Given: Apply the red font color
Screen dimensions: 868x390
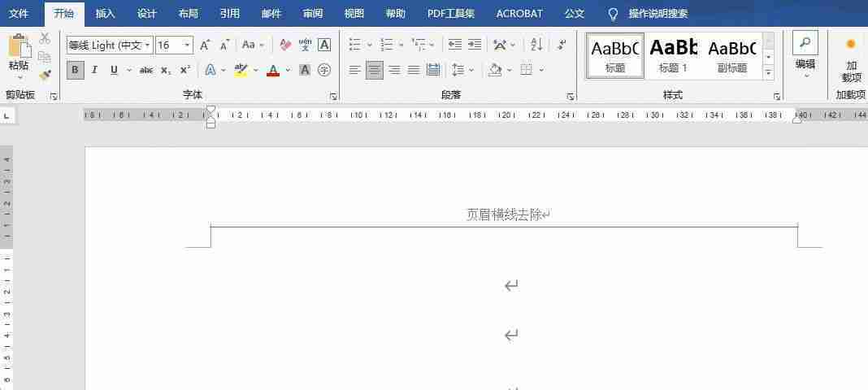Looking at the screenshot, I should (273, 70).
